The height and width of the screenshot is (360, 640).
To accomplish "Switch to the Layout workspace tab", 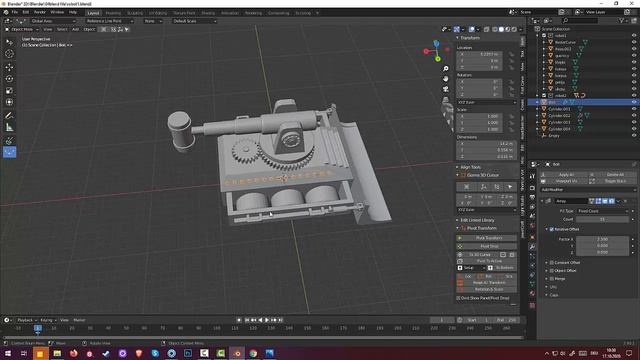I will [93, 13].
